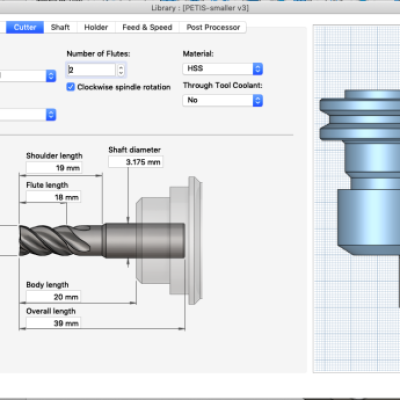Viewport: 400px width, 400px height.
Task: Toggle Clockwise spindle rotation checkbox
Action: [70, 87]
